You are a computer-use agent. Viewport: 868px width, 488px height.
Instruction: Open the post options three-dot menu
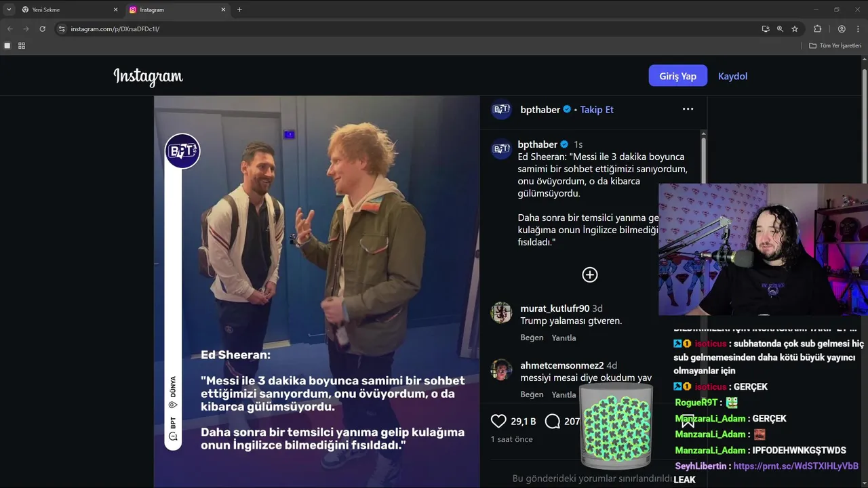(x=688, y=109)
